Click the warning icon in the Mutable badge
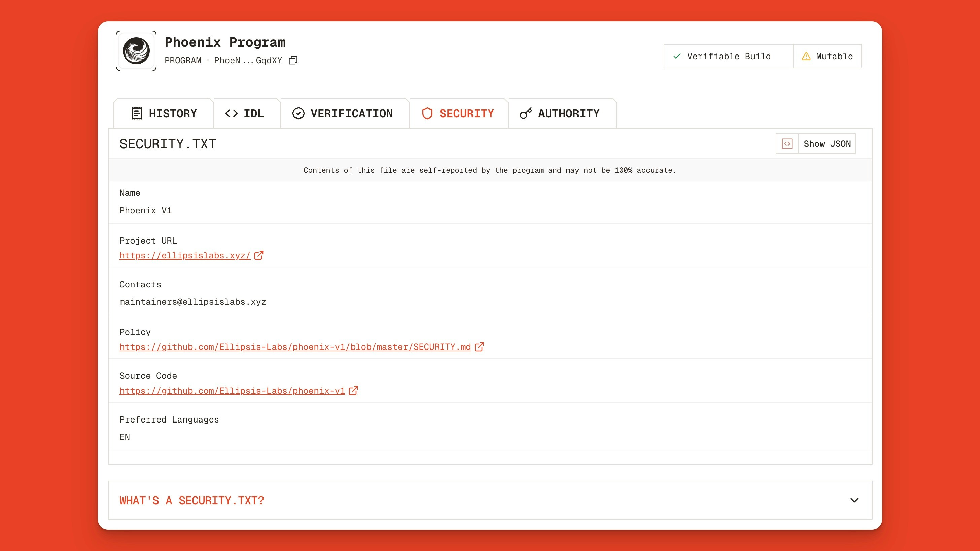The height and width of the screenshot is (551, 980). (806, 56)
